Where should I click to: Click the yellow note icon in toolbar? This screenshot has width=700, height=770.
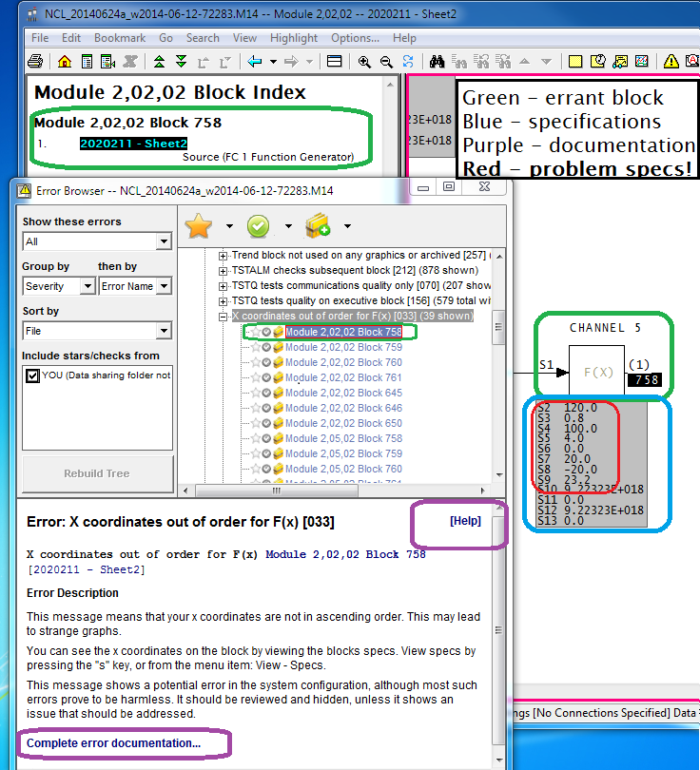pos(574,62)
